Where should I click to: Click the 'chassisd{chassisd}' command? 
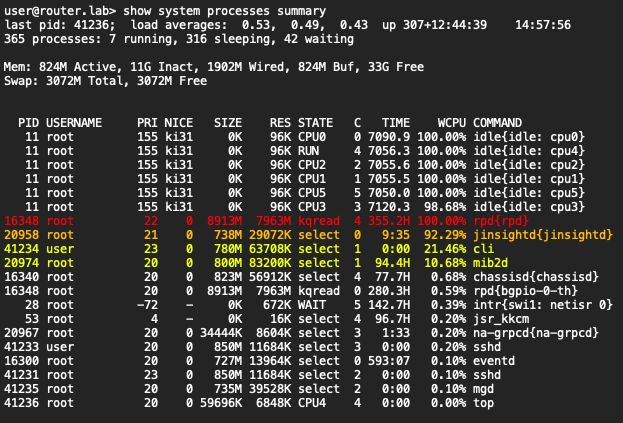coord(536,277)
